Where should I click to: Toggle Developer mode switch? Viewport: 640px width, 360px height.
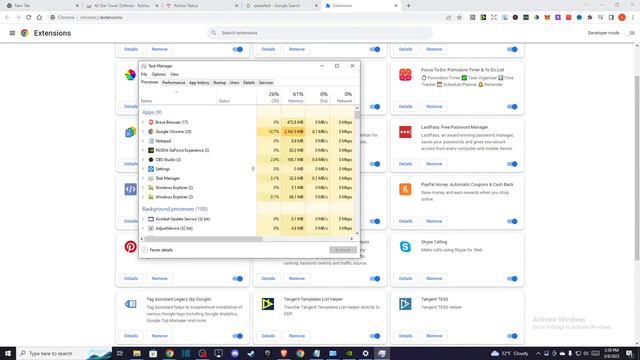(x=631, y=33)
